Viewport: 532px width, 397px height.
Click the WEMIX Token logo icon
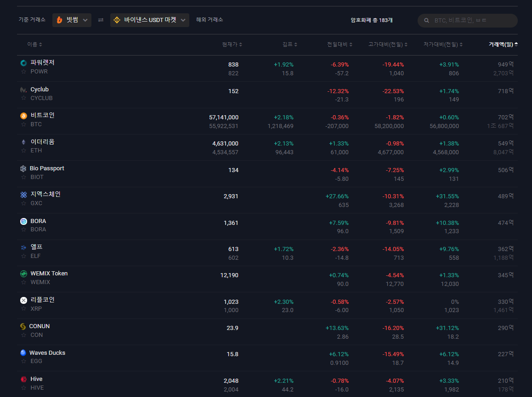23,274
